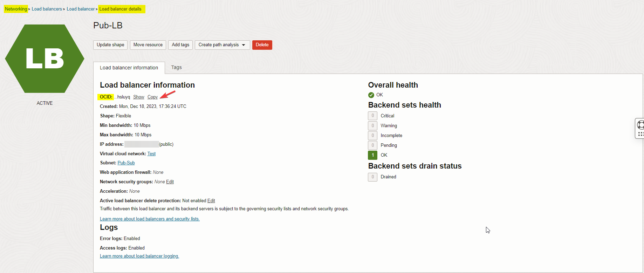This screenshot has height=273, width=644.
Task: Go to Networking in the breadcrumb
Action: 16,9
